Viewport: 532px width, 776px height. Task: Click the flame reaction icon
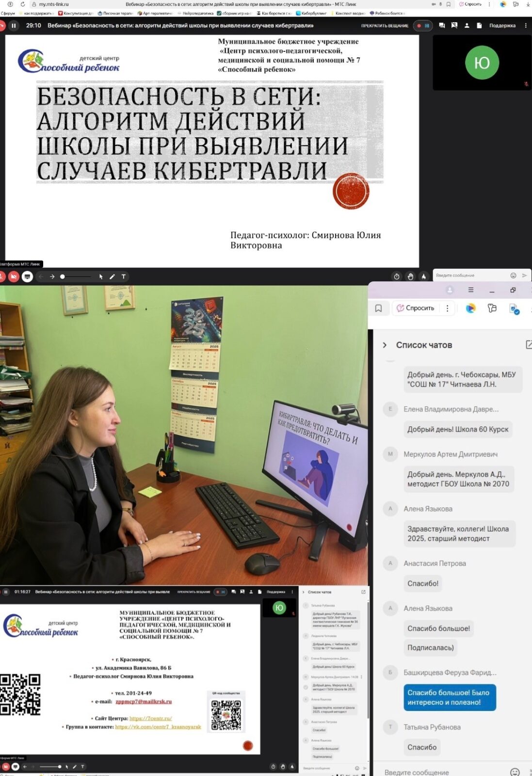(423, 276)
